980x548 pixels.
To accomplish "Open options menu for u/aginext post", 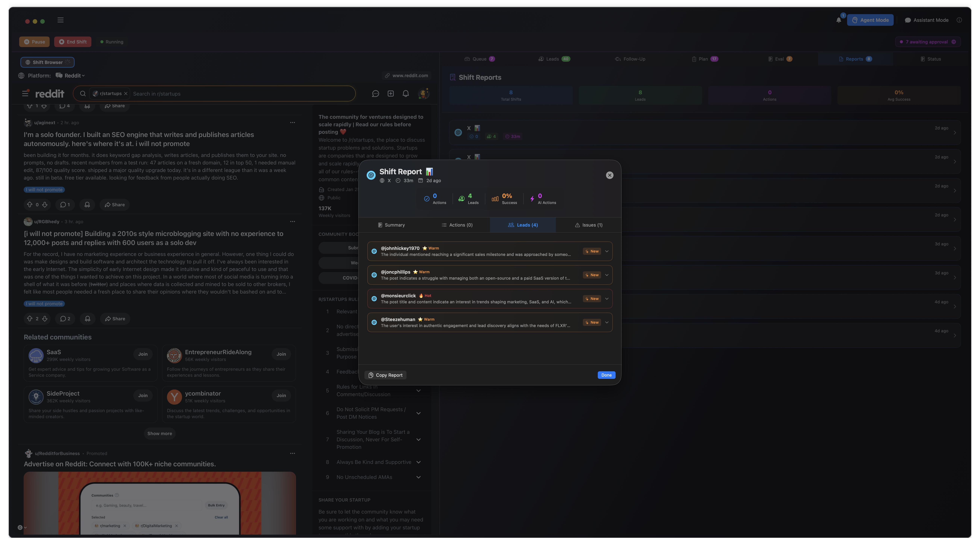I will coord(292,123).
